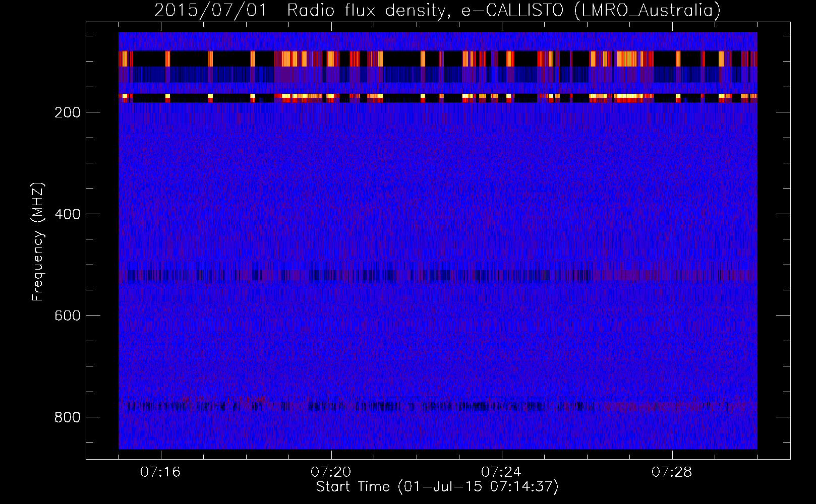Click the 'Start Time (01-Jul-15 07:14:37)' axis label
The image size is (816, 504).
(437, 487)
